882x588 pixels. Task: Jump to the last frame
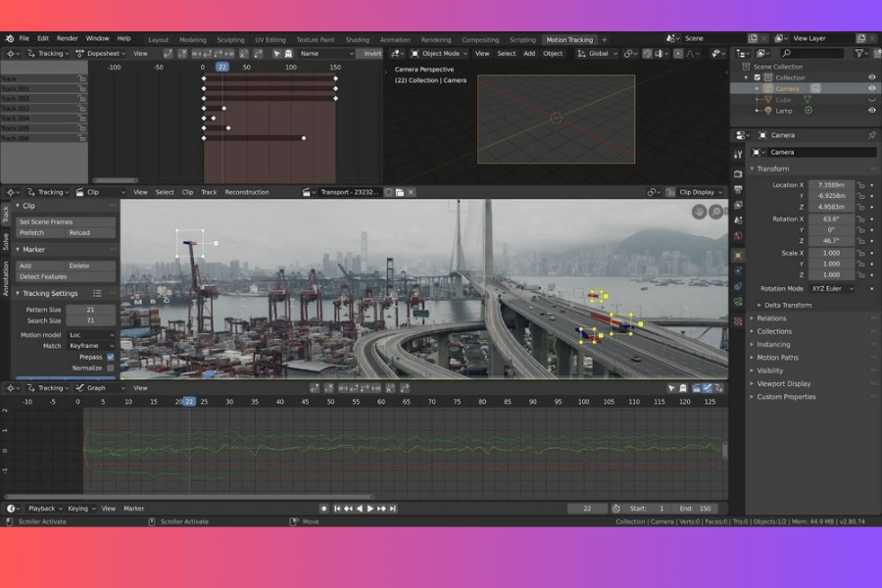(x=393, y=509)
